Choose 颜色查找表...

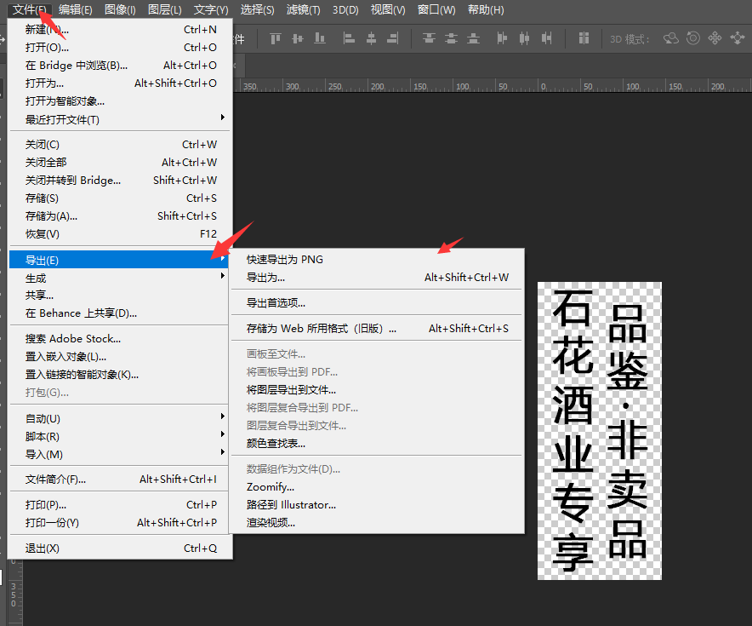[x=377, y=443]
